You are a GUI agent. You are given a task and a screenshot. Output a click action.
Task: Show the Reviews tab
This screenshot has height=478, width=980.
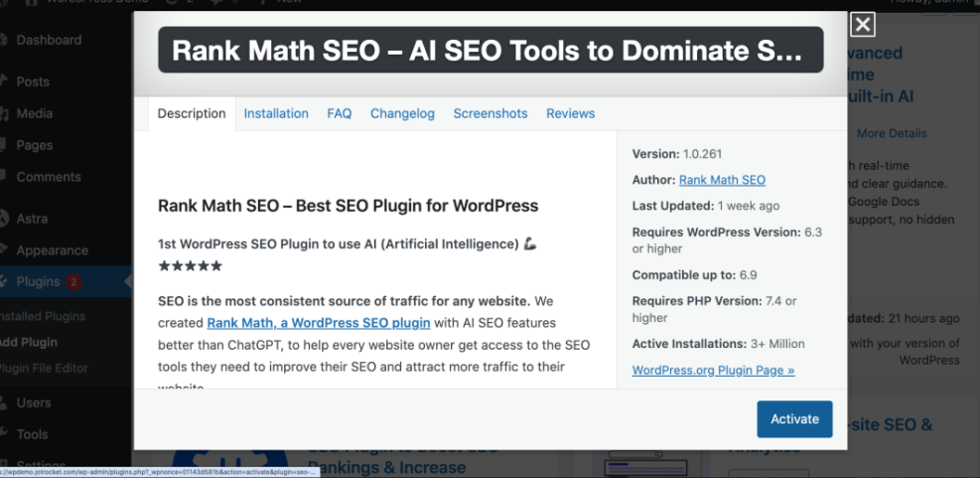coord(571,114)
